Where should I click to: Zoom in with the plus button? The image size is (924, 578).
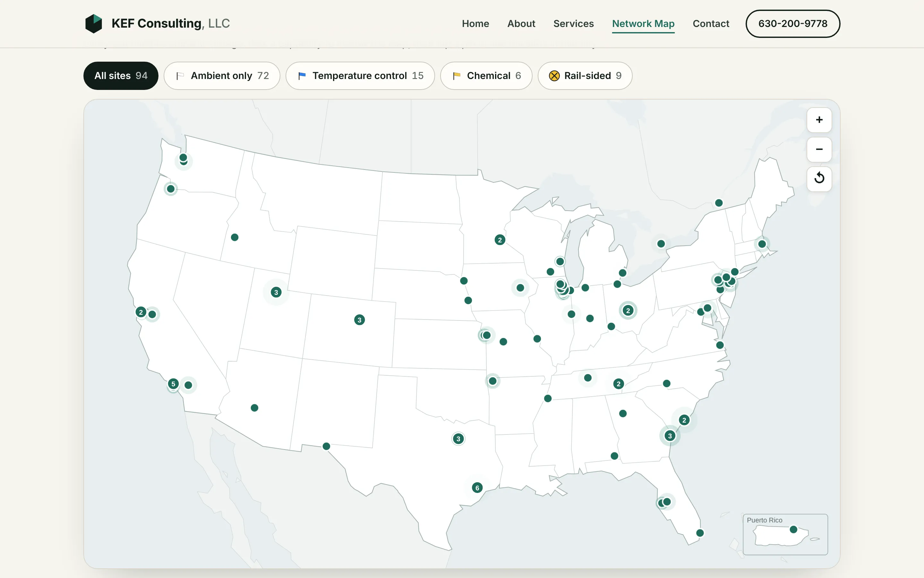pyautogui.click(x=819, y=120)
